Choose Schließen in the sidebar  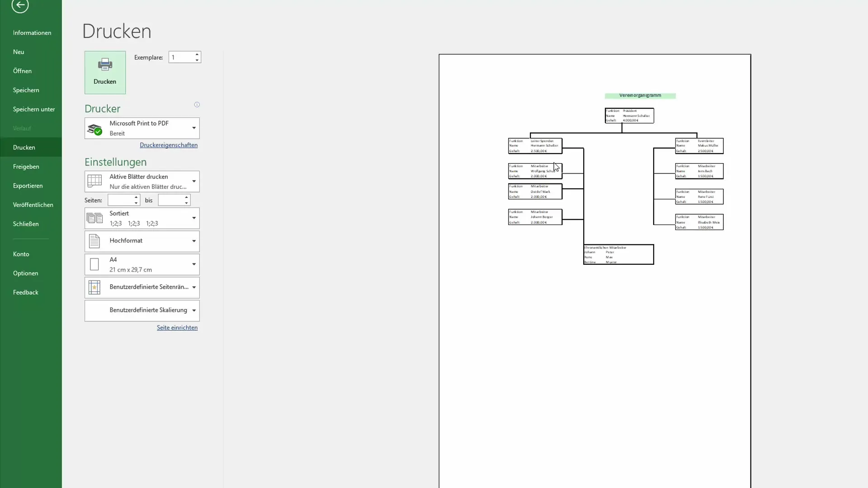31,224
